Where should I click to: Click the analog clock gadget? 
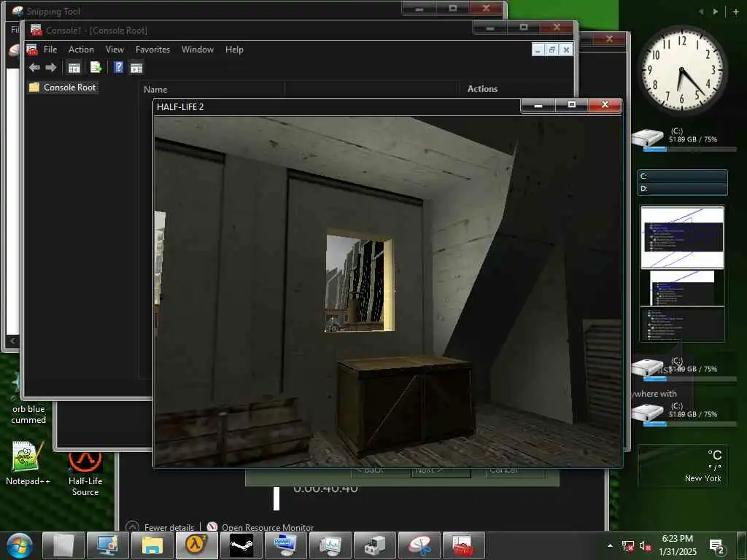(682, 69)
